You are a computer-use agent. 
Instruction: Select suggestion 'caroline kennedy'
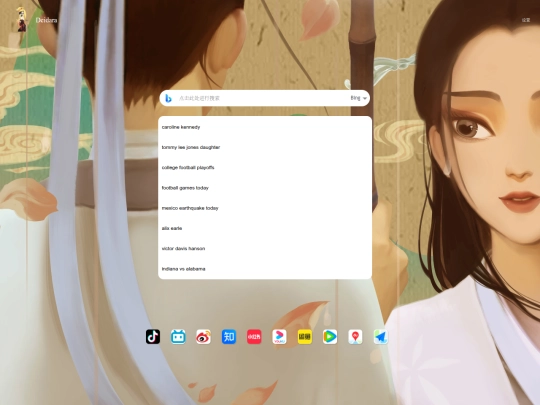265,127
